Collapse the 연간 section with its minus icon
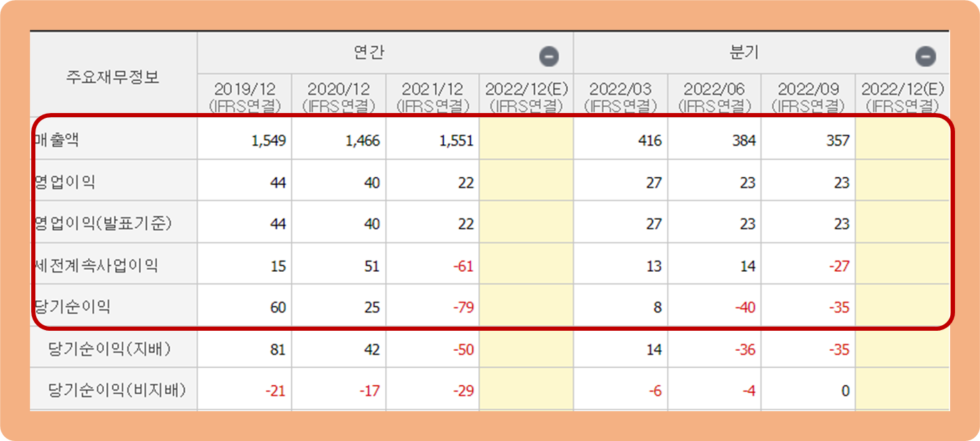Image resolution: width=980 pixels, height=441 pixels. 549,56
